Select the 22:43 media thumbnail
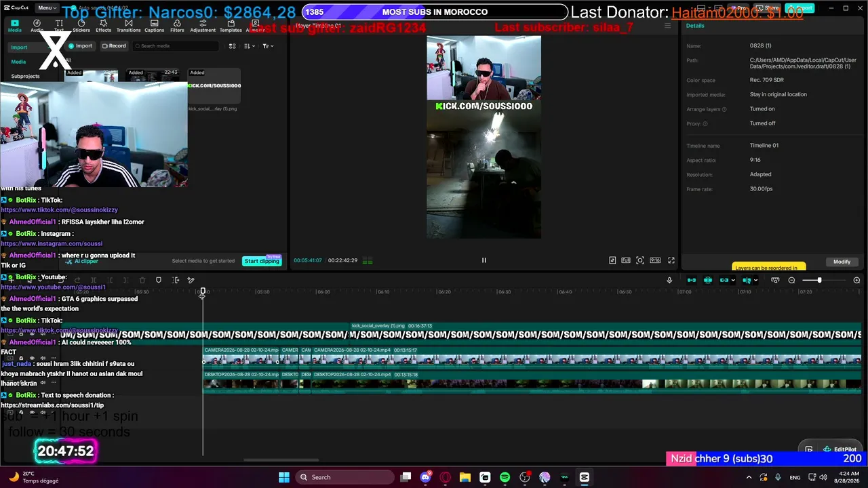Image resolution: width=868 pixels, height=488 pixels. coord(153,75)
